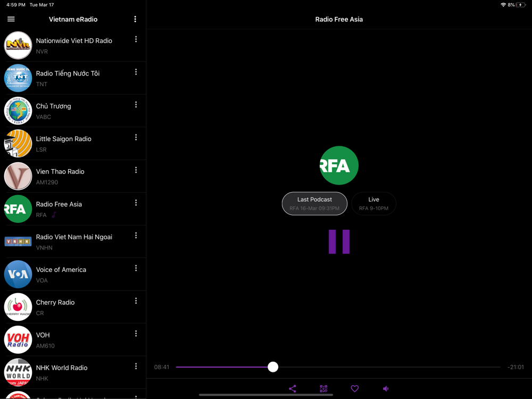
Task: Click the Little Saigon Radio logo
Action: pos(18,143)
